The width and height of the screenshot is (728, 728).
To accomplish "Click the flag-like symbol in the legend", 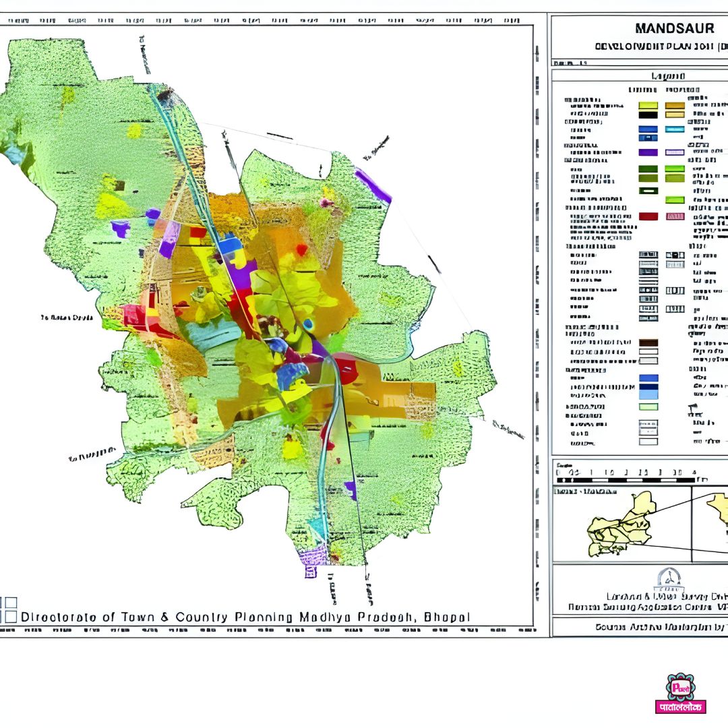I will pos(692,408).
